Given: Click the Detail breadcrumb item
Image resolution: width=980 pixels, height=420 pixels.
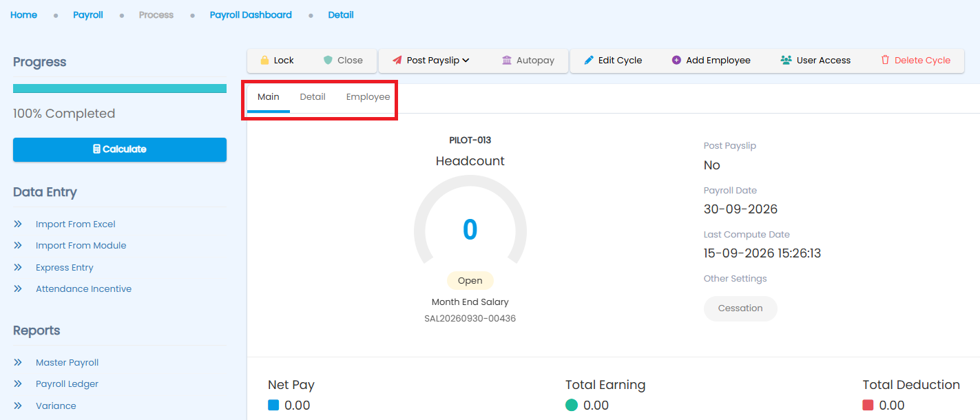Looking at the screenshot, I should click(341, 15).
